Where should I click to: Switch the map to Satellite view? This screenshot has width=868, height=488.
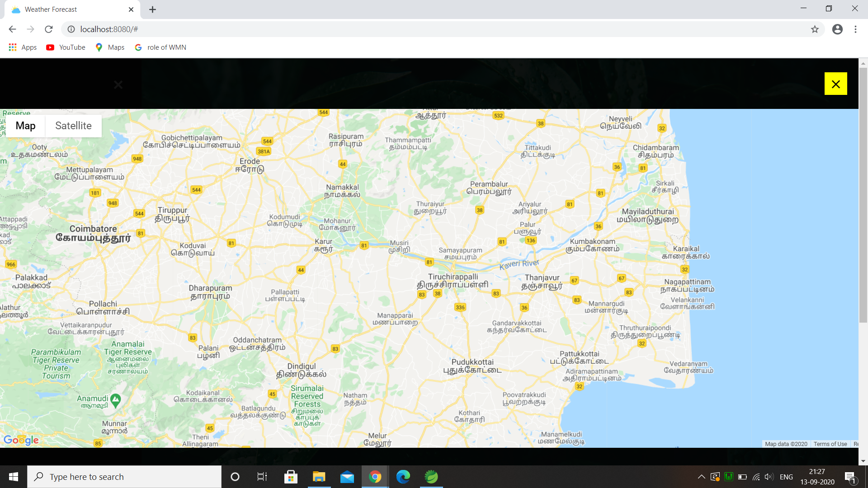click(x=73, y=126)
